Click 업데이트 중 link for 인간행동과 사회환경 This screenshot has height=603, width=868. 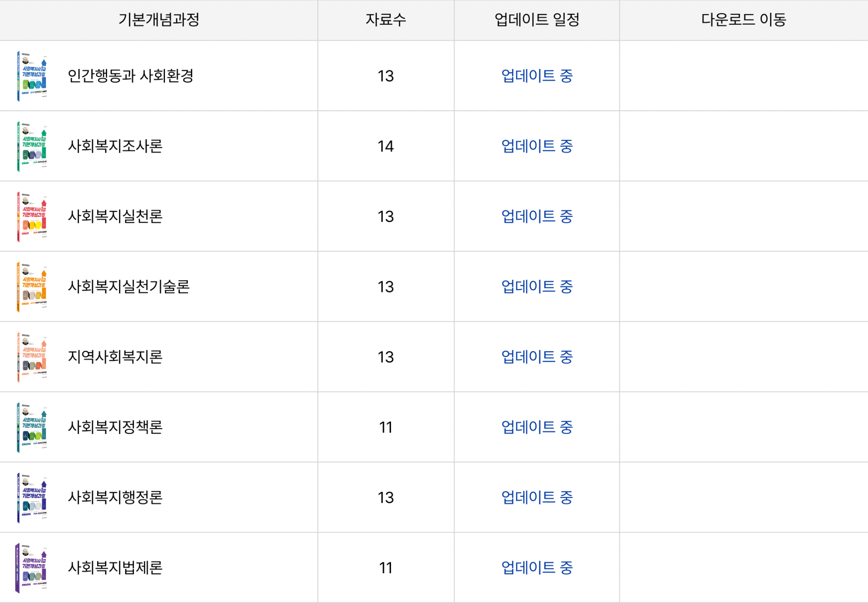coord(537,76)
